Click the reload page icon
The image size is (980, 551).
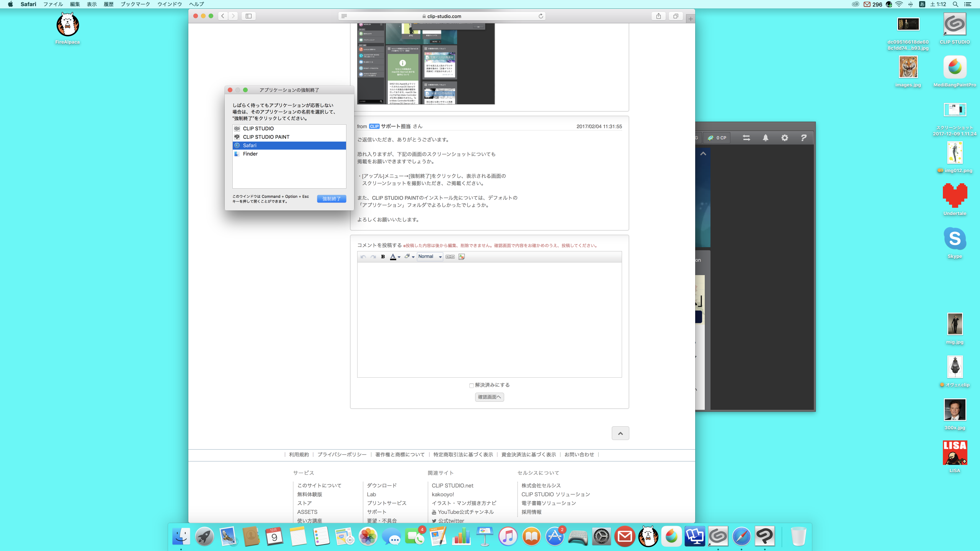click(x=541, y=16)
